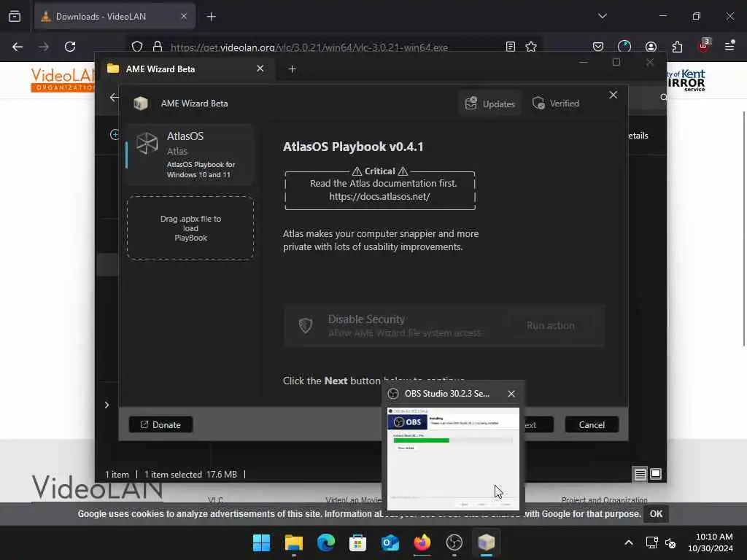The image size is (747, 560).
Task: Open the Windows Start menu
Action: 262,542
